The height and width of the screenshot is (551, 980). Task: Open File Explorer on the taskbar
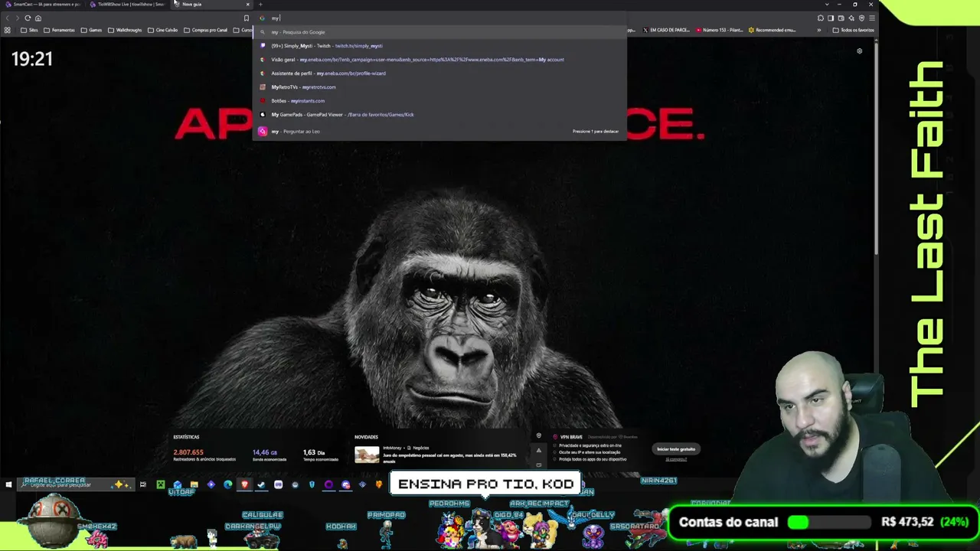(194, 484)
